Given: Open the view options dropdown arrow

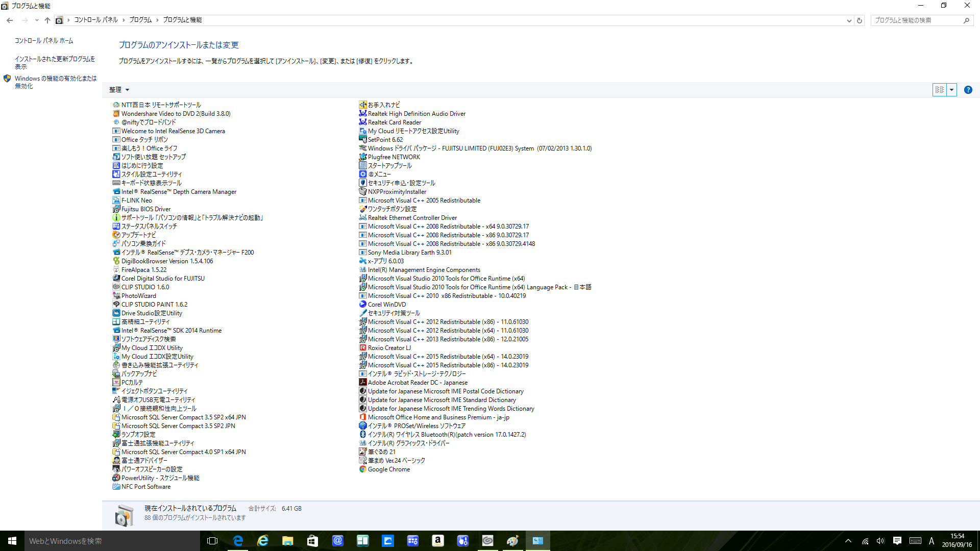Looking at the screenshot, I should 951,90.
